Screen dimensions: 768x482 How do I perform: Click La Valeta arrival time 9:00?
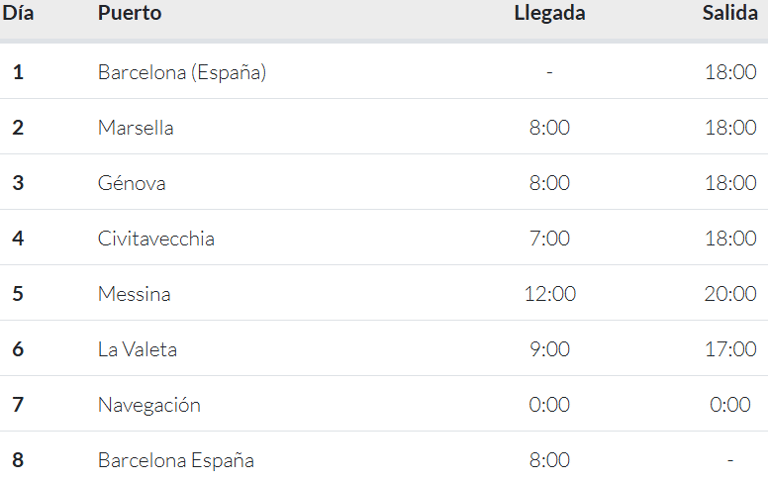pos(550,349)
